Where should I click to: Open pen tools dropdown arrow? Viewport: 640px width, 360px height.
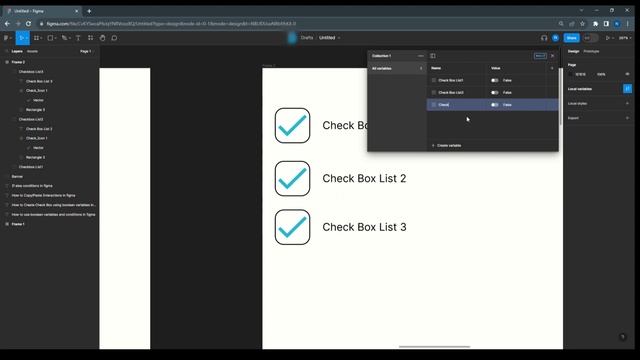[69, 38]
